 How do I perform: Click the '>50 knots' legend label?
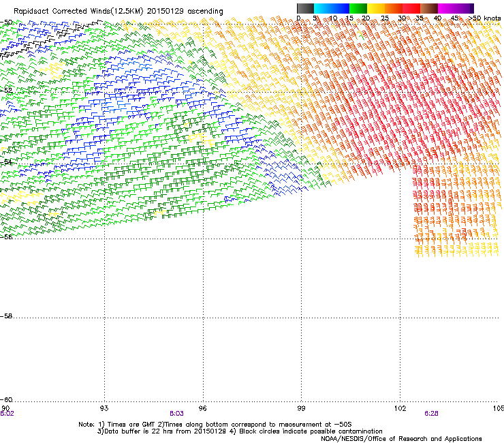[x=484, y=18]
